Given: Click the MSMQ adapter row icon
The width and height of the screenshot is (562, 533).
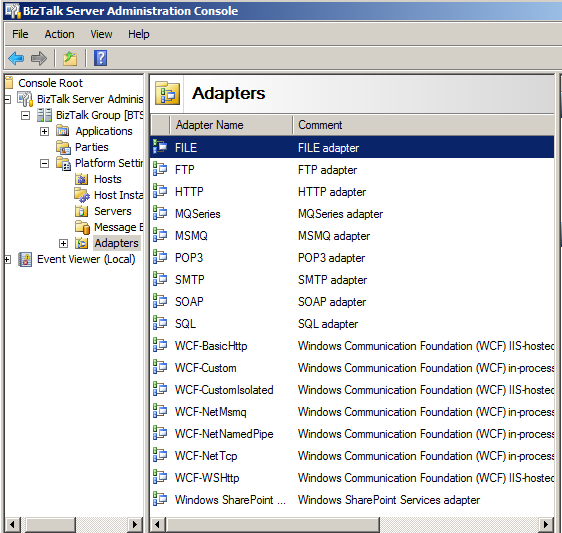Looking at the screenshot, I should (x=160, y=235).
